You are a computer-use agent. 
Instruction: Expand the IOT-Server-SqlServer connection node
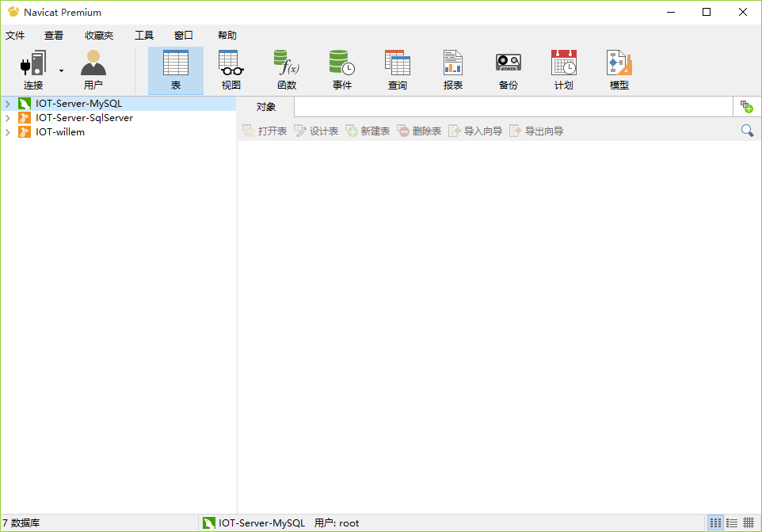point(8,118)
